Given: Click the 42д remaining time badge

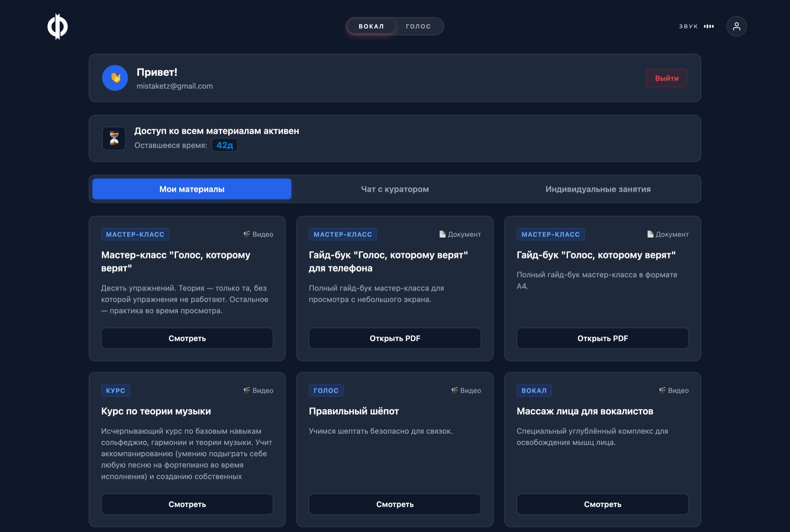Looking at the screenshot, I should [225, 145].
